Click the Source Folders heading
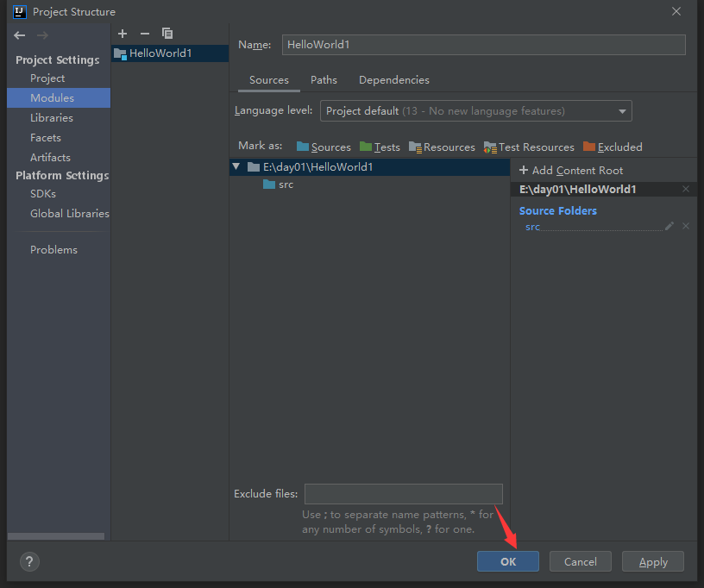This screenshot has width=704, height=588. [x=557, y=211]
